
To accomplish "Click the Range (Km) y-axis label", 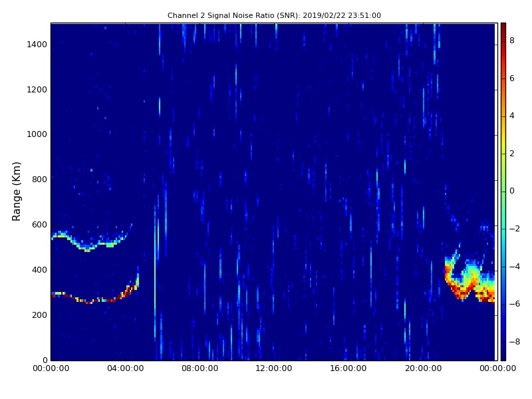I will (x=16, y=192).
